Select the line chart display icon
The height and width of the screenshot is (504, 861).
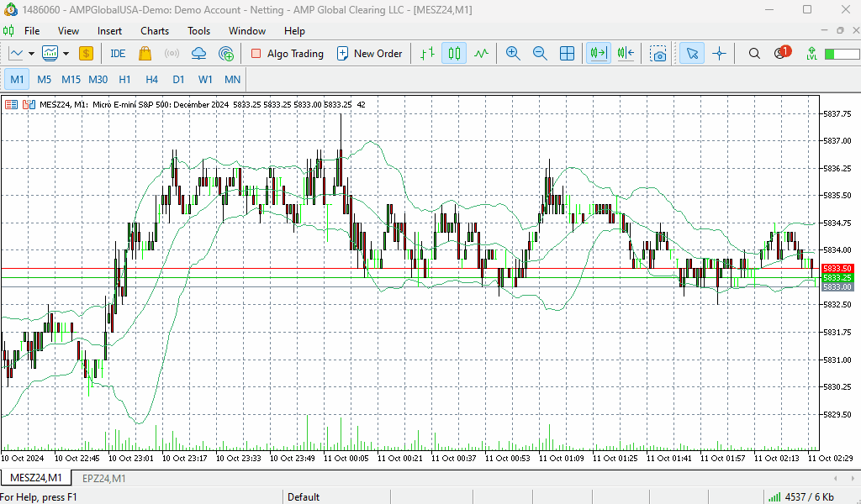pyautogui.click(x=480, y=53)
